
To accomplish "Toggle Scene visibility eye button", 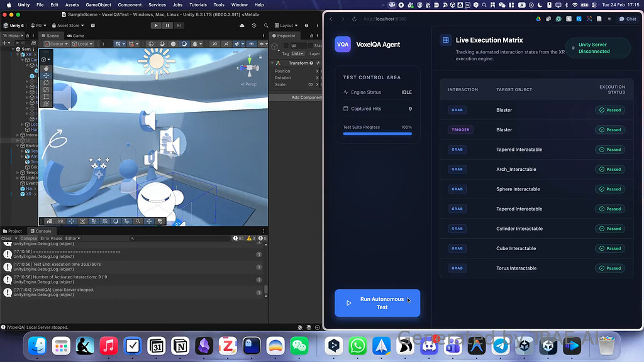I will pyautogui.click(x=252, y=44).
